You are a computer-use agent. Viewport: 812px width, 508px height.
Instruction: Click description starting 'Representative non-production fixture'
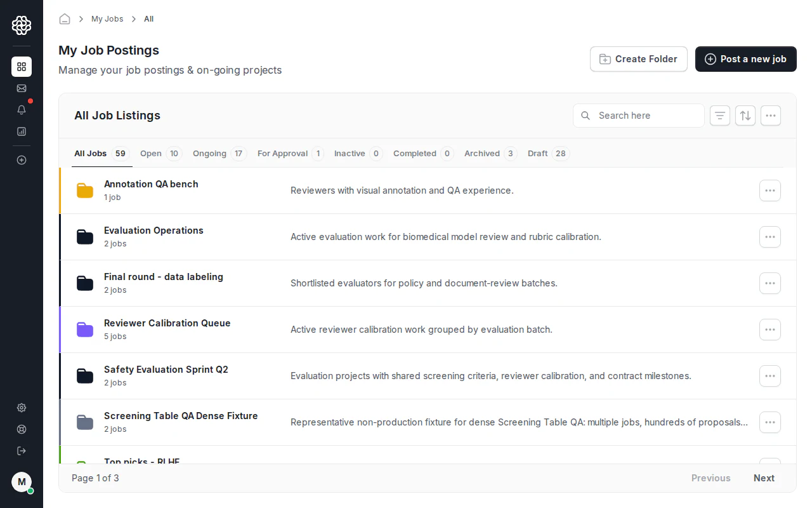519,422
